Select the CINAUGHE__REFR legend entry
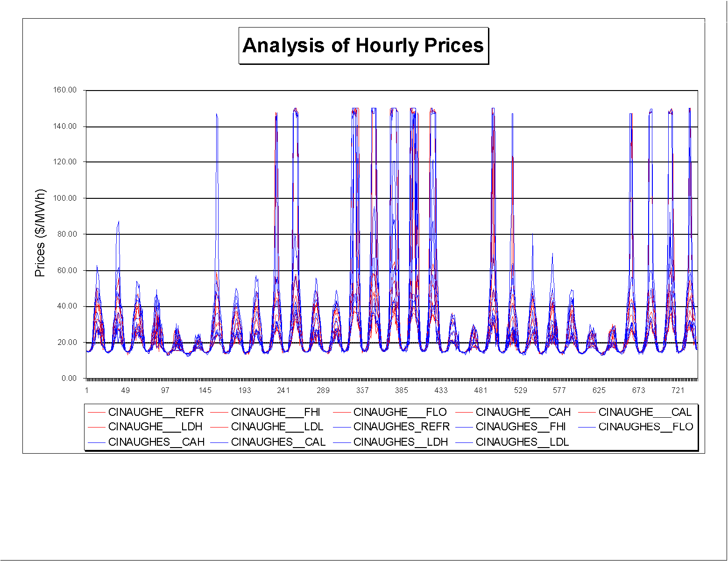This screenshot has width=728, height=561. (155, 412)
